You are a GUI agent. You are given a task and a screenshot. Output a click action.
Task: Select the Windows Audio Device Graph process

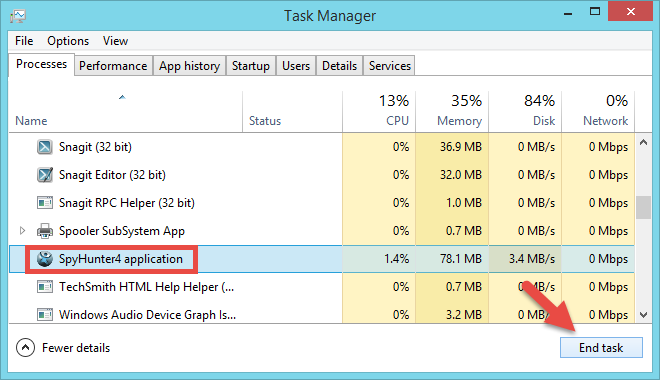[x=147, y=315]
